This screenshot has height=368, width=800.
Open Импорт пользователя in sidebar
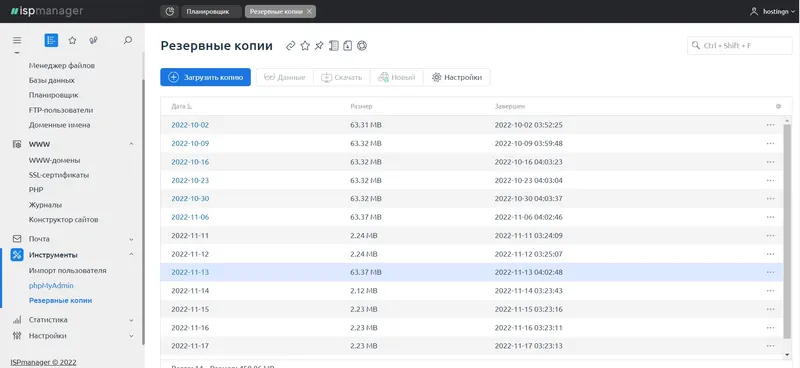(x=67, y=271)
